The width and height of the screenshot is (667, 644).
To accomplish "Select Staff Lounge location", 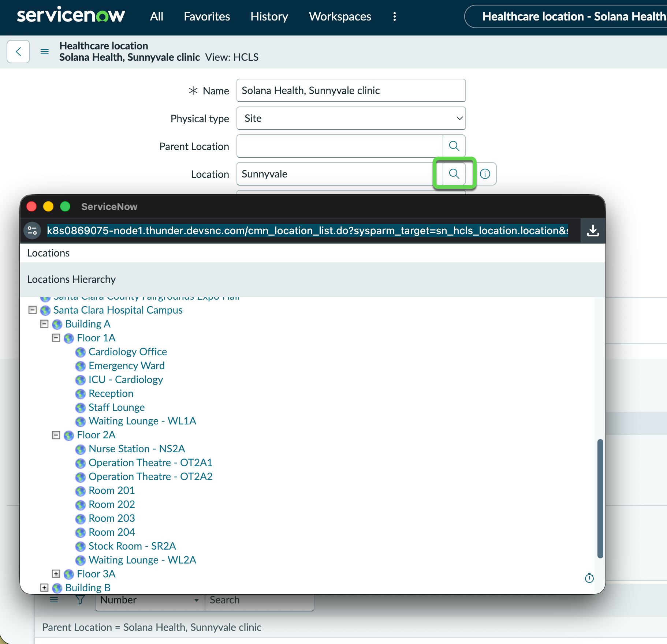I will [x=117, y=407].
